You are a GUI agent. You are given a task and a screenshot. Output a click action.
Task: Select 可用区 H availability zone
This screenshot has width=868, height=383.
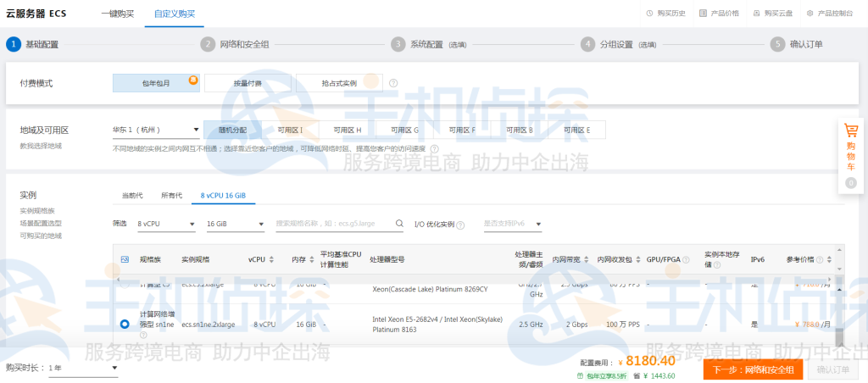pyautogui.click(x=347, y=130)
